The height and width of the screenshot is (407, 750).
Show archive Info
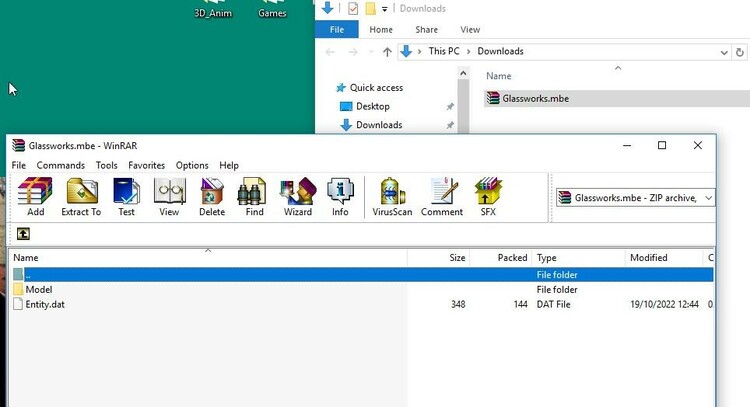point(340,197)
